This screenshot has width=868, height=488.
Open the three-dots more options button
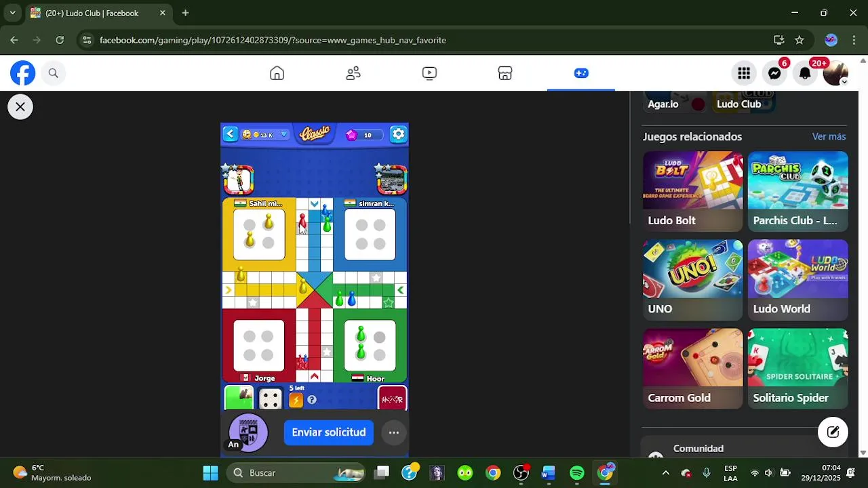(394, 432)
